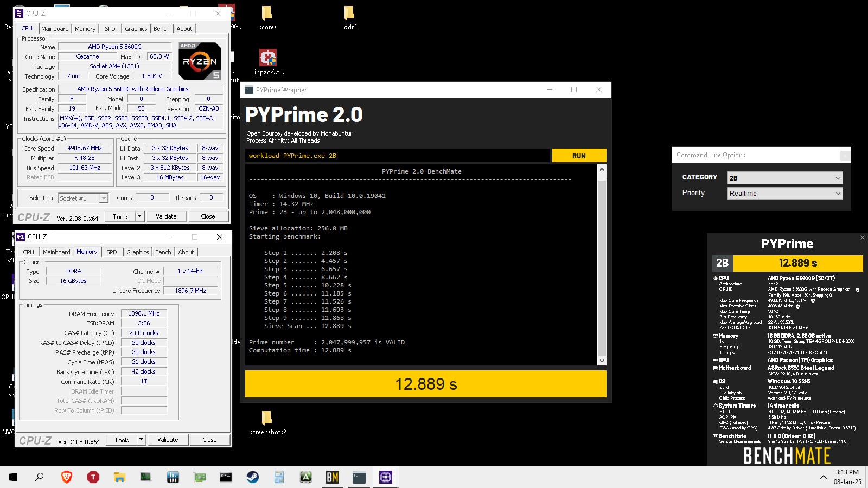Viewport: 868px width, 488px height.
Task: Click the OS section icon in BenchMate panel
Action: pyautogui.click(x=716, y=381)
